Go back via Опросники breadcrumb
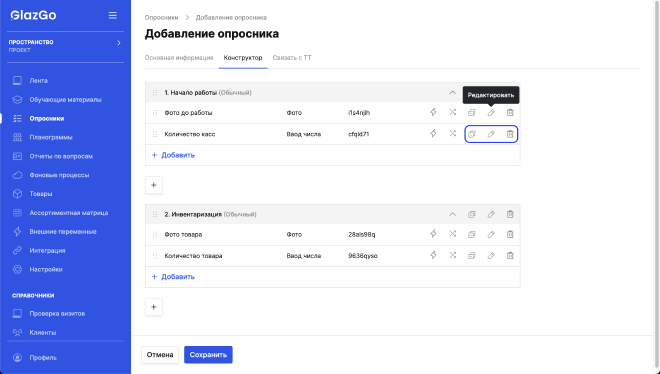 coord(162,18)
